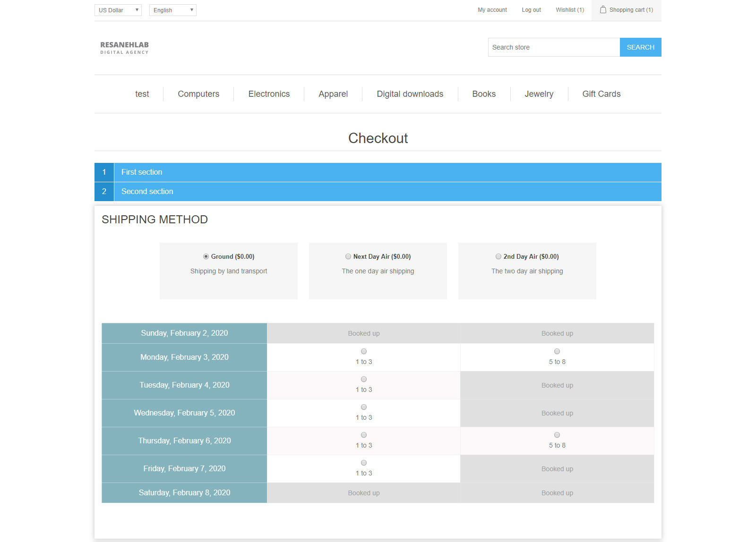Choose Thursday February 6 slot 5 to 8
Screen dimensions: 756x542
[557, 435]
